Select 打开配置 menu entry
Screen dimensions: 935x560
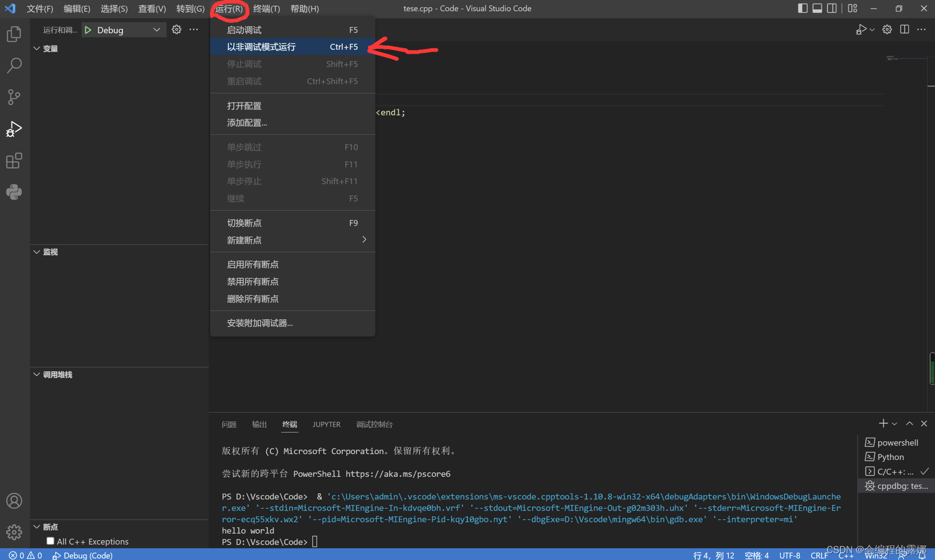[292, 106]
